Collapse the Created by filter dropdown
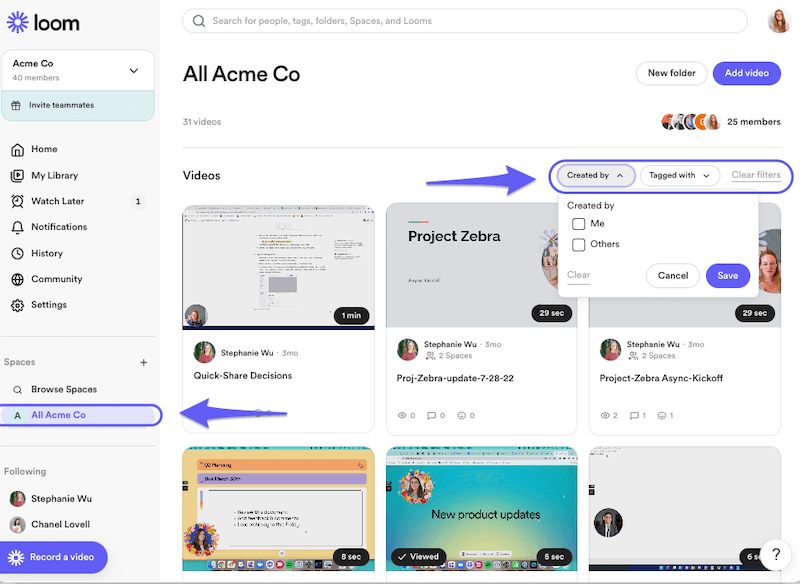The width and height of the screenshot is (800, 584). point(596,175)
